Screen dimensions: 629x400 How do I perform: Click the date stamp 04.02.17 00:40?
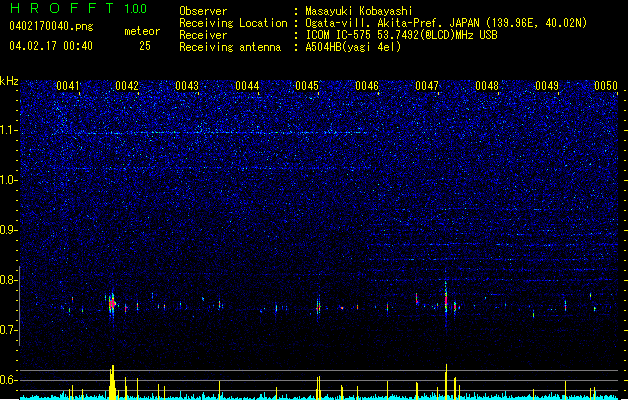51,46
